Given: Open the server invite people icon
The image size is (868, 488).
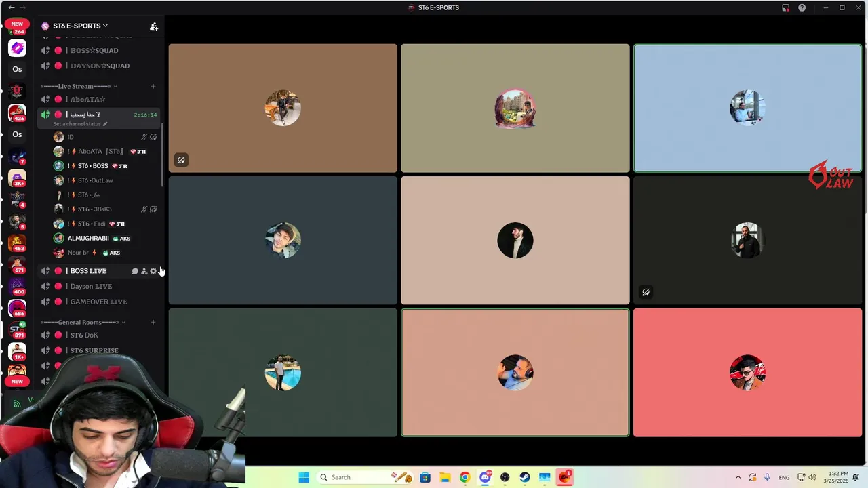Looking at the screenshot, I should [154, 26].
